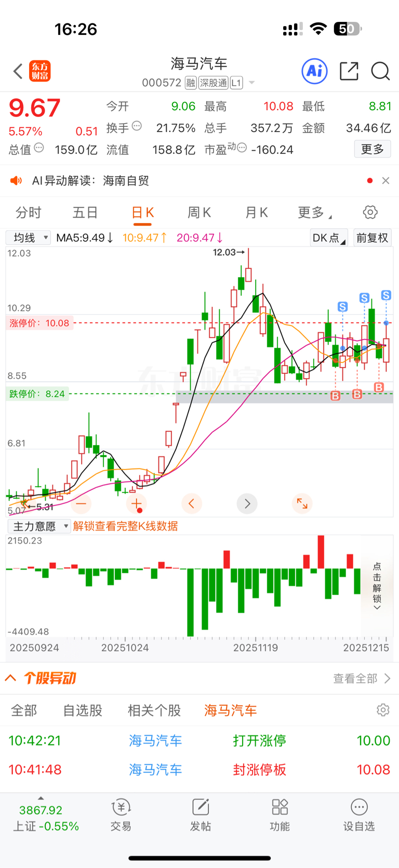The image size is (399, 868).
Task: Switch to 分时 chart tab
Action: pyautogui.click(x=29, y=212)
